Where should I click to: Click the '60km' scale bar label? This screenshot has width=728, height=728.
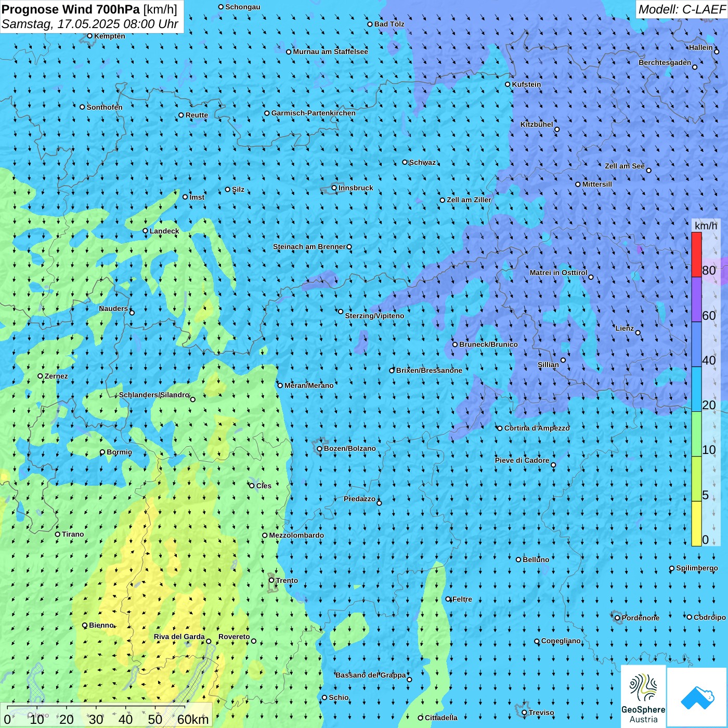pyautogui.click(x=193, y=719)
